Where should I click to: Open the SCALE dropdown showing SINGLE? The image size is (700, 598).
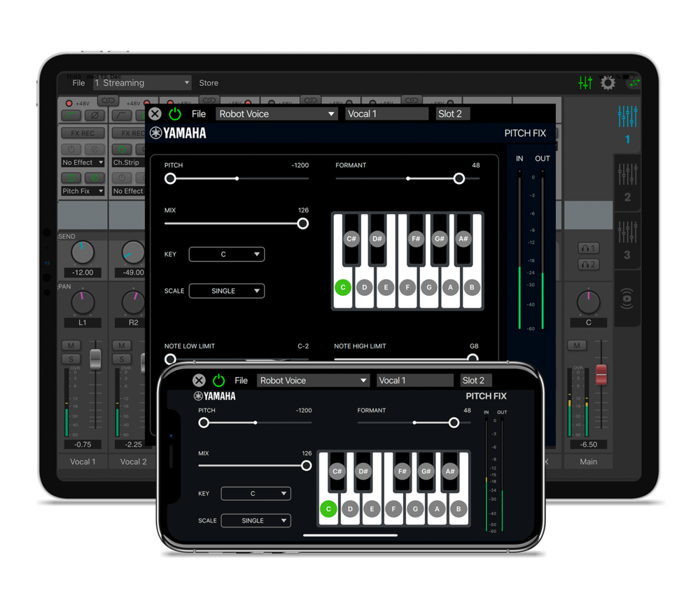226,290
